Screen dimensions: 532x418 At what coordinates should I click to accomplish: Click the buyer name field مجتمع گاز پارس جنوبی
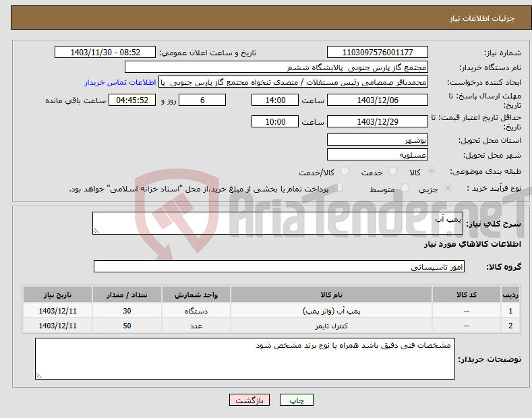[276, 67]
